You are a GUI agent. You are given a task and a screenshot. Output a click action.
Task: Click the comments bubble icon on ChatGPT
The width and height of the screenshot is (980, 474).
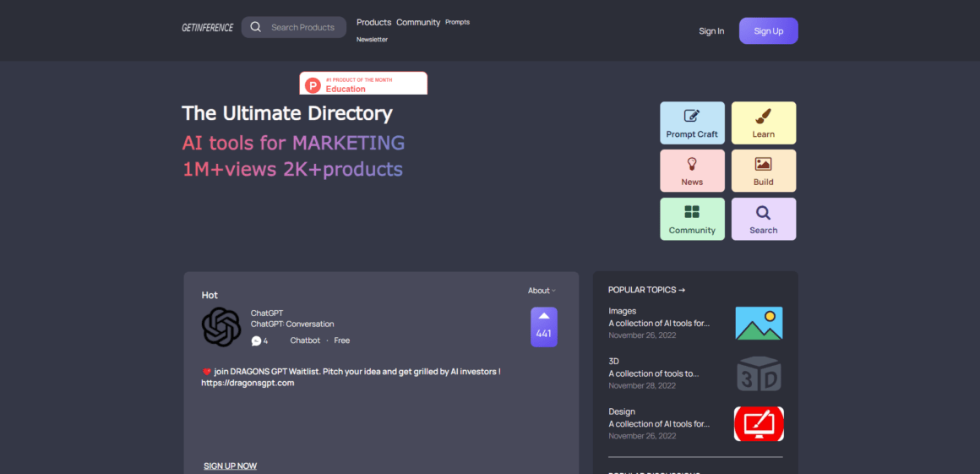257,341
